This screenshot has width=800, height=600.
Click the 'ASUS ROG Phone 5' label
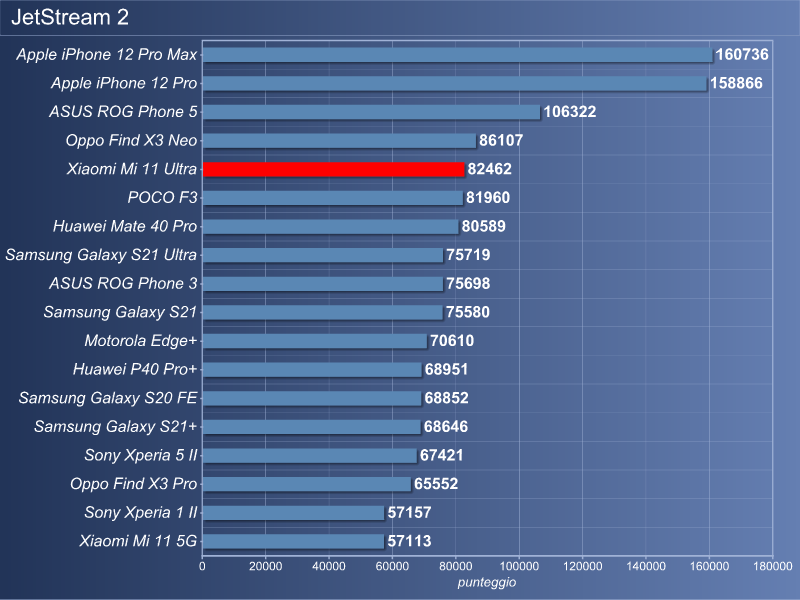[x=123, y=112]
